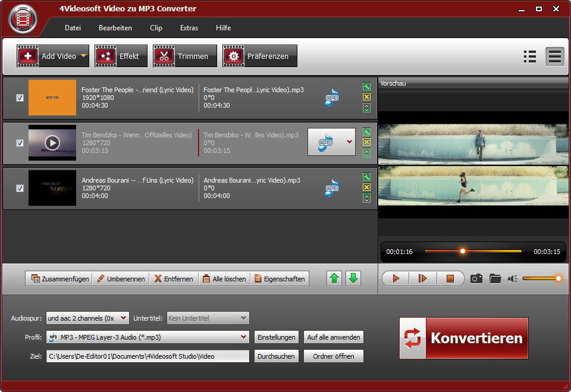Viewport: 571px width, 392px height.
Task: Click output name 'Foster The Peopl...Lyric Video).mp3'
Action: pyautogui.click(x=253, y=90)
